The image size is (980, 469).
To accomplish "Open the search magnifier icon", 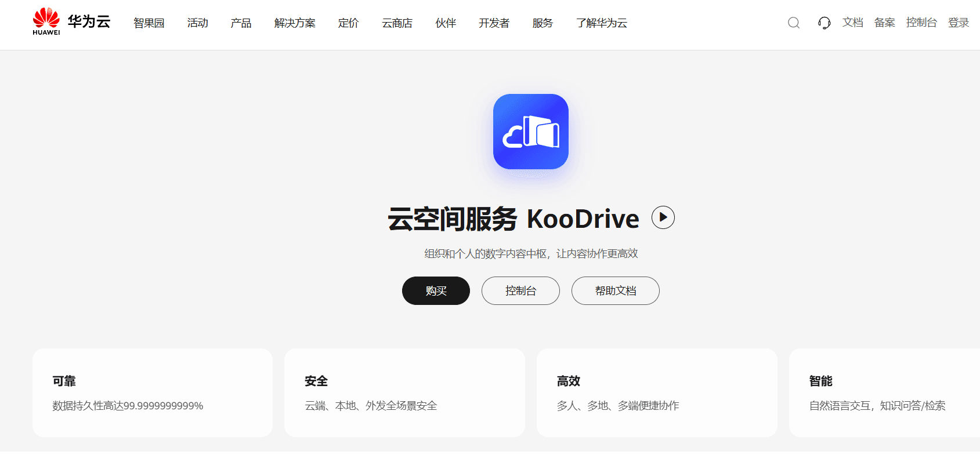I will tap(794, 23).
